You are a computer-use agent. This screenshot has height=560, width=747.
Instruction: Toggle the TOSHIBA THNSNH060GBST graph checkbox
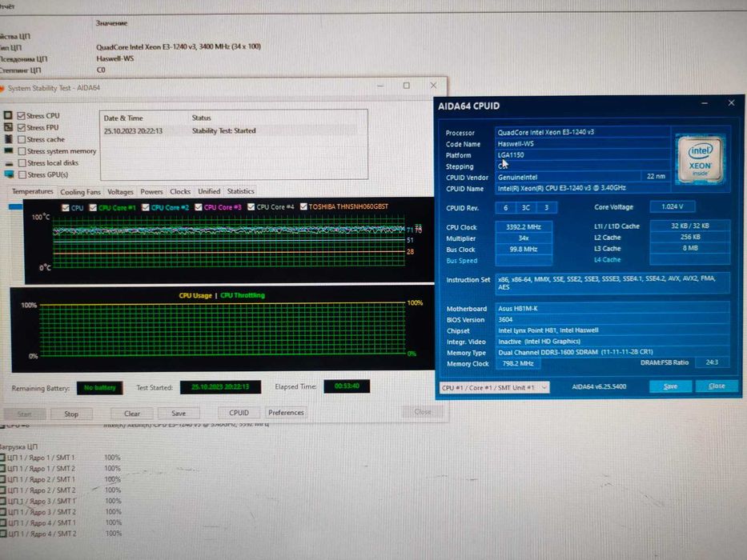[303, 206]
